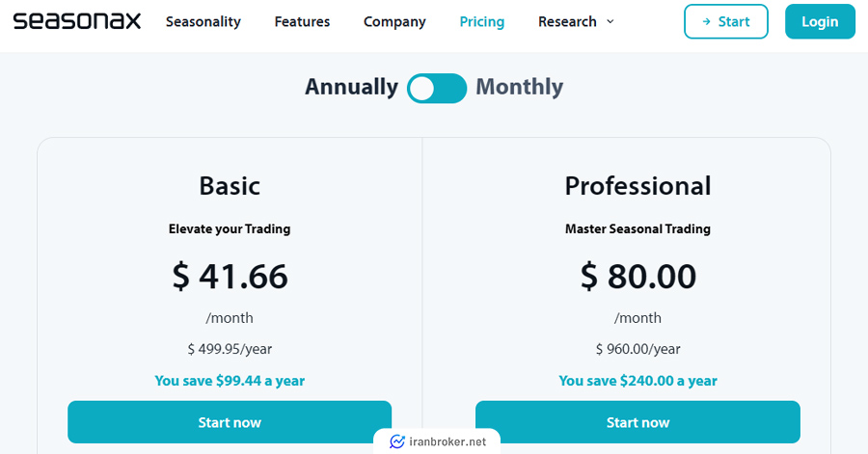Open the Research menu
Viewport: 868px width, 454px height.
(x=567, y=21)
